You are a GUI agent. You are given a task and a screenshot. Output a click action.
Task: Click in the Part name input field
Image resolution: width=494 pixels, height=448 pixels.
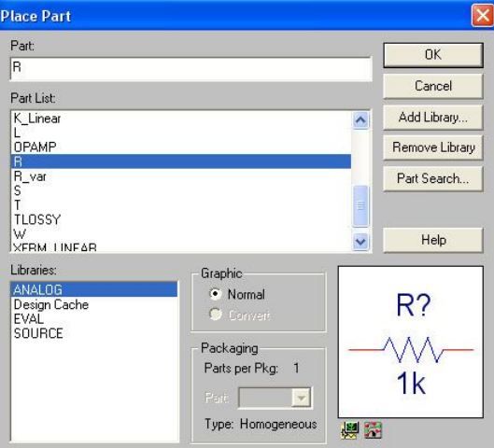191,69
